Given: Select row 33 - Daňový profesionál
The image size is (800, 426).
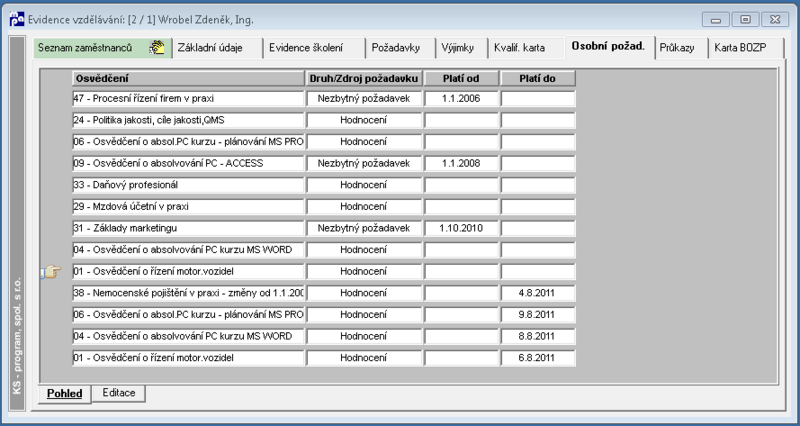Looking at the screenshot, I should [x=188, y=185].
